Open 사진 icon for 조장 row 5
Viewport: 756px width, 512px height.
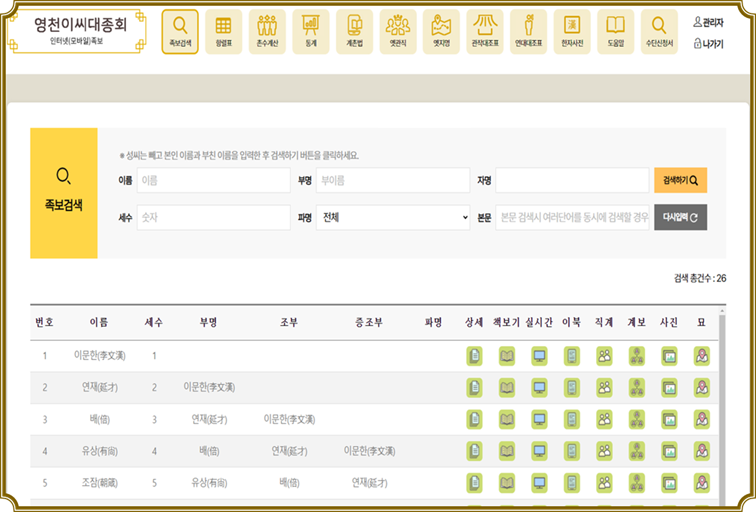[669, 483]
